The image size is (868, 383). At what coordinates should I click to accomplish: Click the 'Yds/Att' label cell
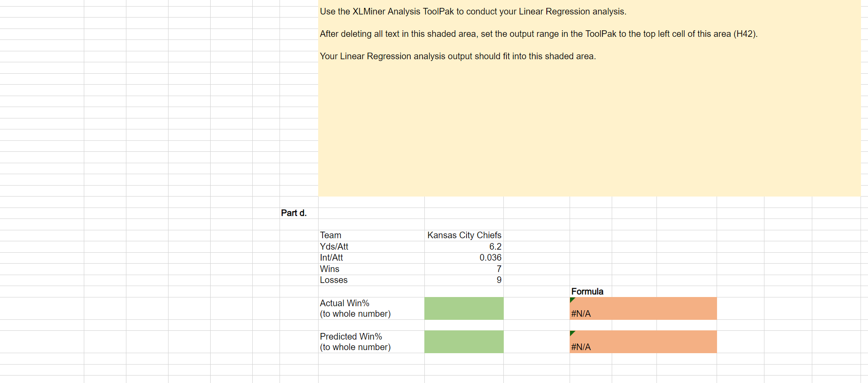371,247
